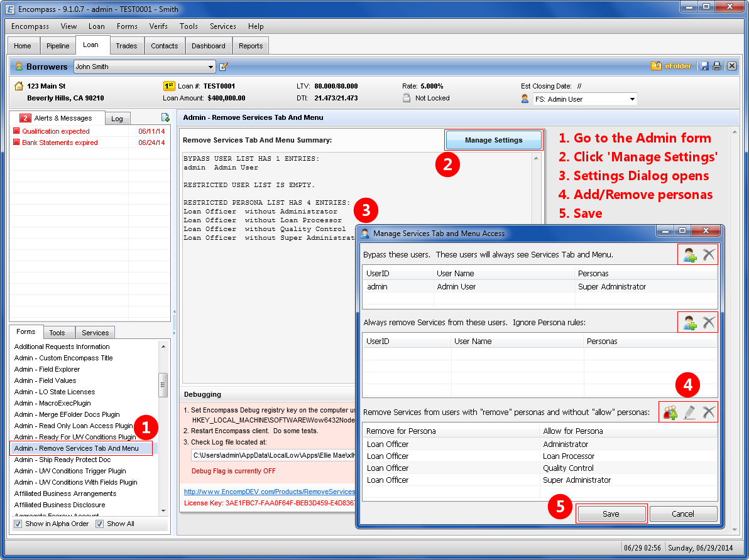Click the forms list vertical scrollbar thumb
This screenshot has height=560, width=749.
[163, 385]
